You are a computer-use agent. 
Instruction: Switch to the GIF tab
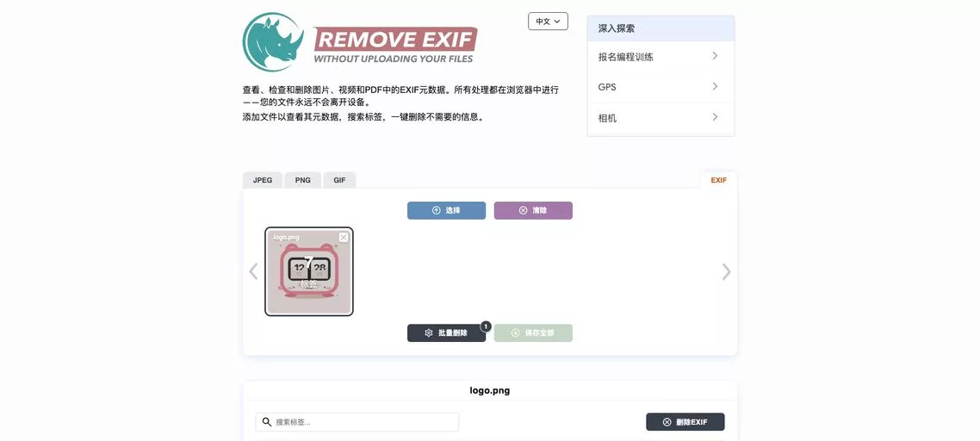click(x=339, y=180)
